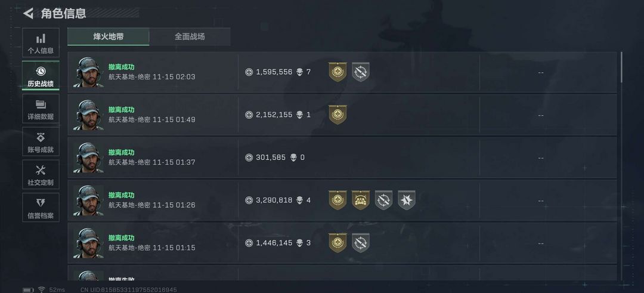Click the gold badge on the 01:49 match
The height and width of the screenshot is (293, 644).
point(338,115)
